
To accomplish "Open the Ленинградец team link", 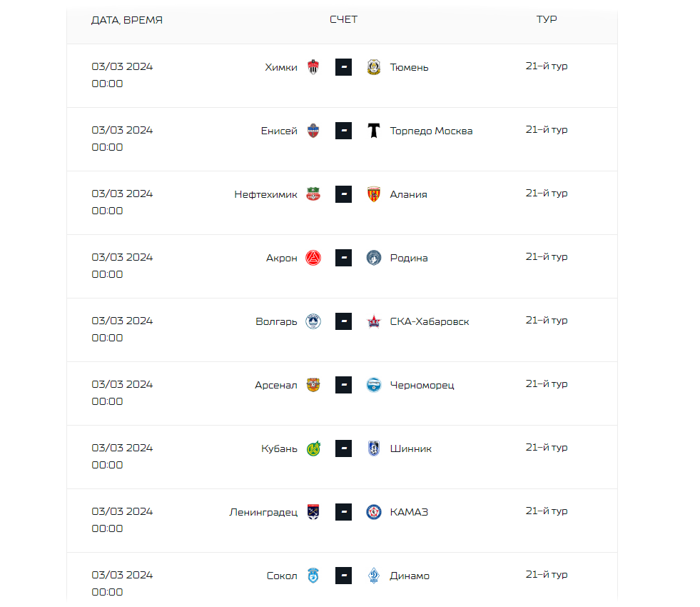I will coord(263,512).
